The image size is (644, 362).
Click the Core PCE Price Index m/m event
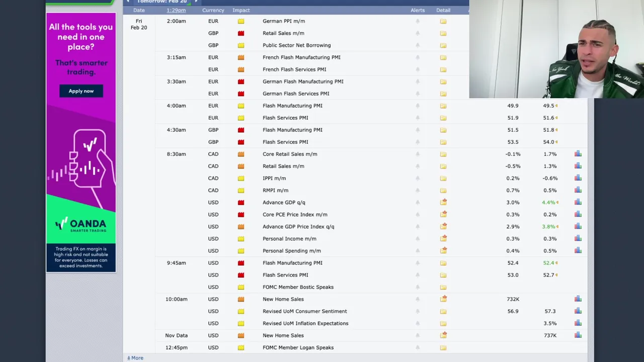[x=295, y=214]
